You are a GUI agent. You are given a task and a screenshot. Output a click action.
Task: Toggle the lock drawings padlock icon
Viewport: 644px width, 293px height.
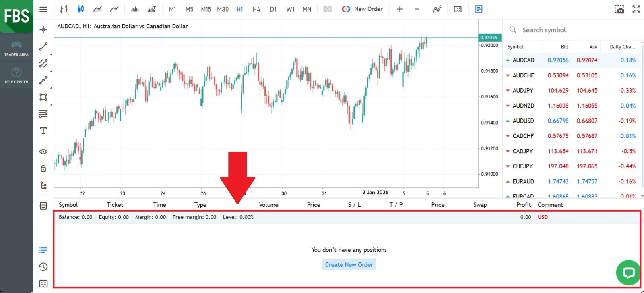point(43,168)
